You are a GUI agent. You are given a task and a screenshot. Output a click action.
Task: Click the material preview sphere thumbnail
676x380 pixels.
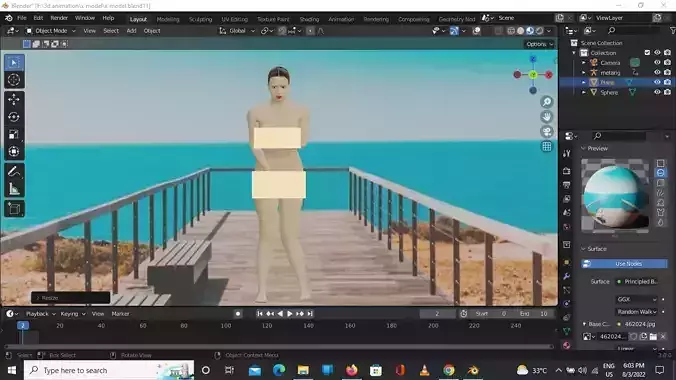pos(615,196)
